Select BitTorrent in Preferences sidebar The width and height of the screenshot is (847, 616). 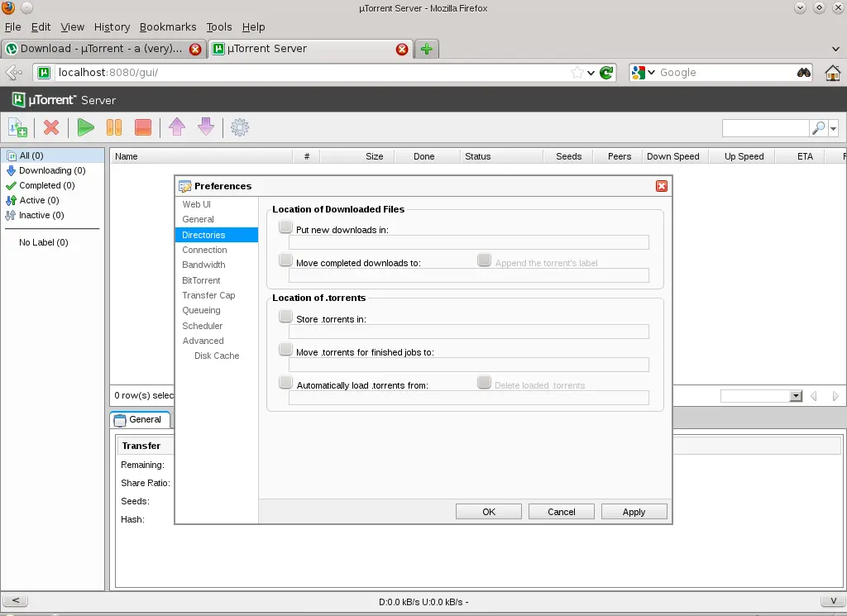coord(202,281)
